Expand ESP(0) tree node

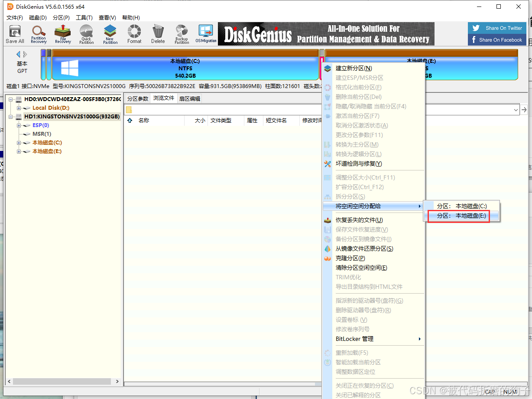click(x=19, y=125)
